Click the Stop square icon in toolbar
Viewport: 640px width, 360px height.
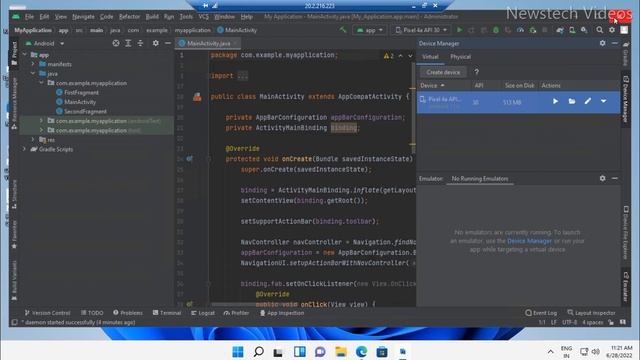545,30
